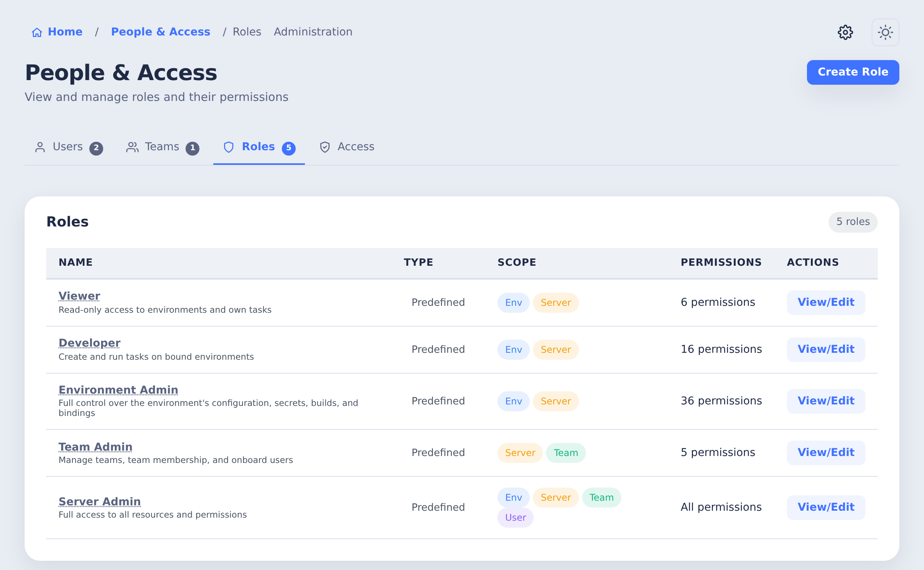Image resolution: width=924 pixels, height=570 pixels.
Task: Click the SCOPE column header
Action: click(517, 262)
